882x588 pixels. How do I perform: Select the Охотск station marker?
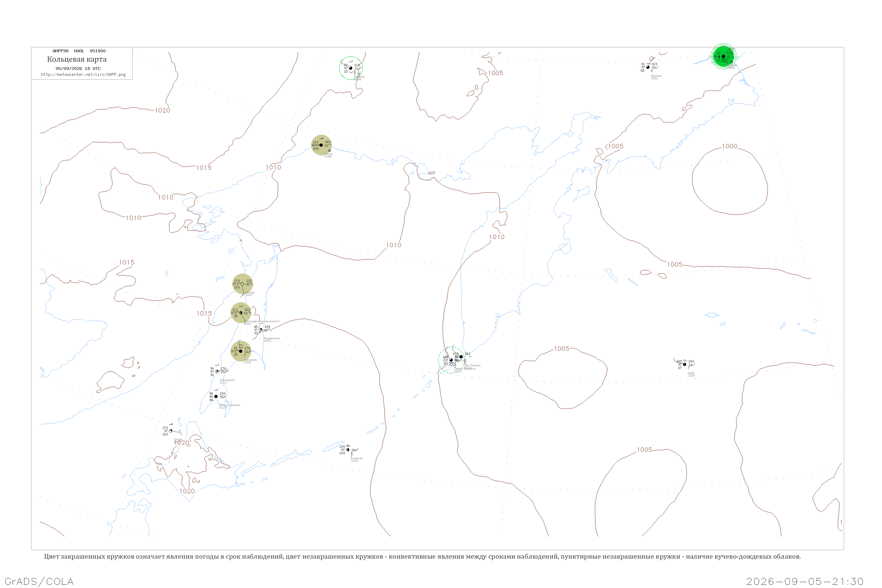click(x=321, y=145)
